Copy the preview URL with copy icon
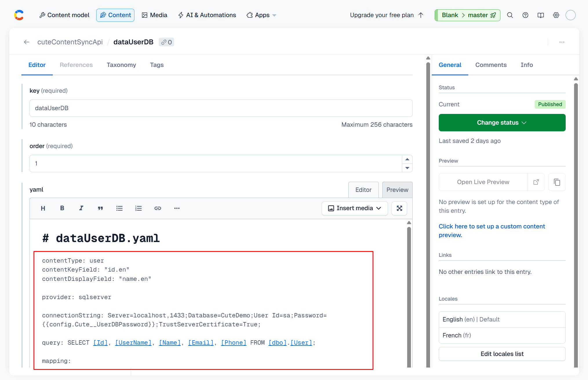This screenshot has height=380, width=588. click(x=557, y=182)
